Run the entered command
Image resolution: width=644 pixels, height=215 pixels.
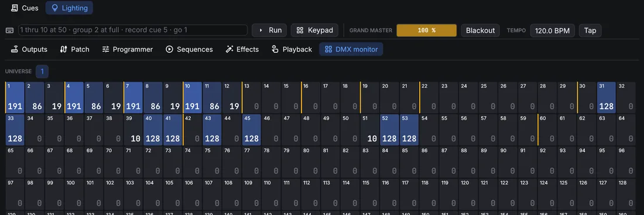[269, 30]
